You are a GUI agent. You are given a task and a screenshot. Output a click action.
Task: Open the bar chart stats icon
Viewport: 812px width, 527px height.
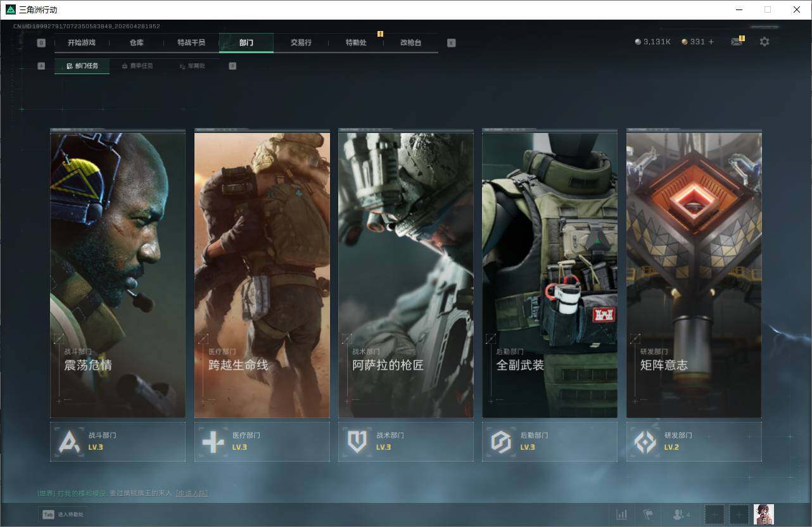[622, 514]
